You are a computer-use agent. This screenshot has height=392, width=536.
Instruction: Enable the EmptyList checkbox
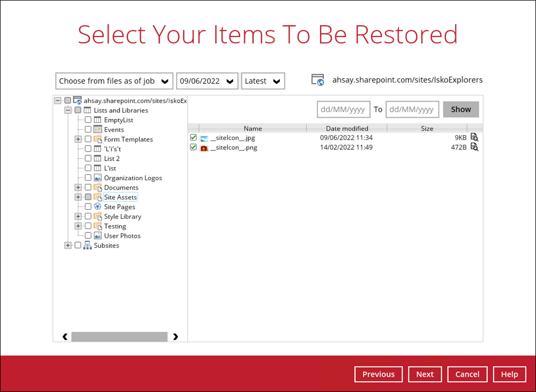[88, 120]
